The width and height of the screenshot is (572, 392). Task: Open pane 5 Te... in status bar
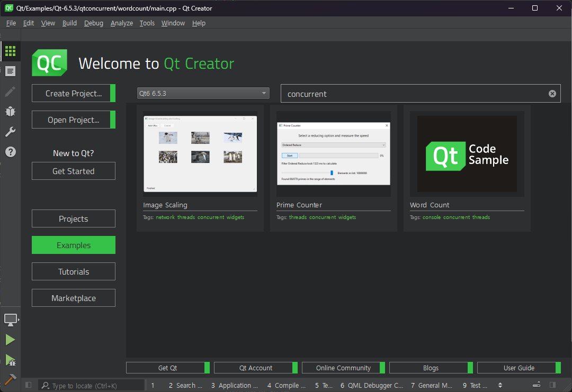[x=324, y=386]
